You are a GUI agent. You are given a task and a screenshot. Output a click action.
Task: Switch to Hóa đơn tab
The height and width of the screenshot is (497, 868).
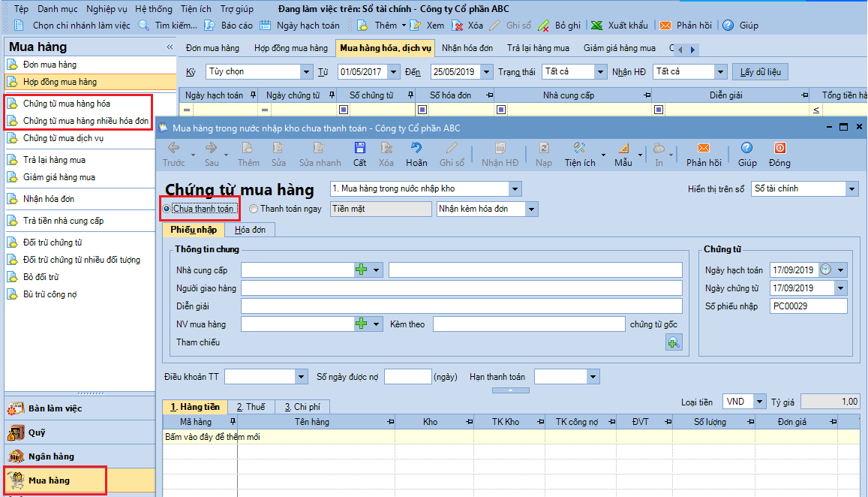pos(250,230)
